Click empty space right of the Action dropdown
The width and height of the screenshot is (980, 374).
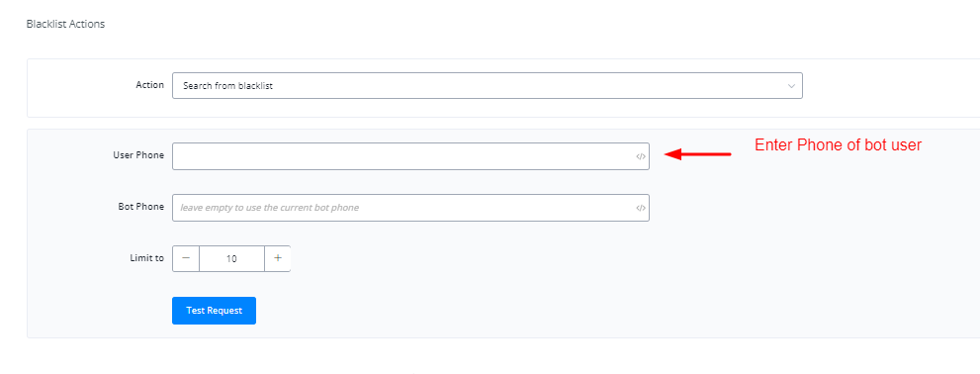(x=887, y=86)
